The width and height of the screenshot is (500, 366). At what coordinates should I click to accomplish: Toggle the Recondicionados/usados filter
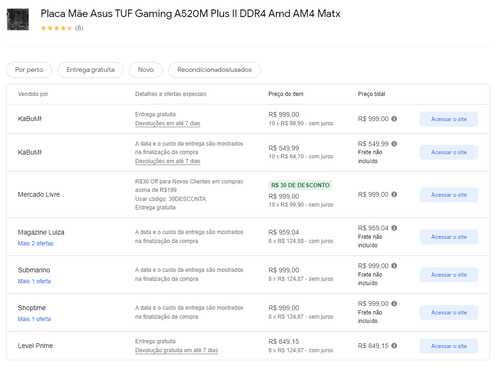(x=214, y=70)
